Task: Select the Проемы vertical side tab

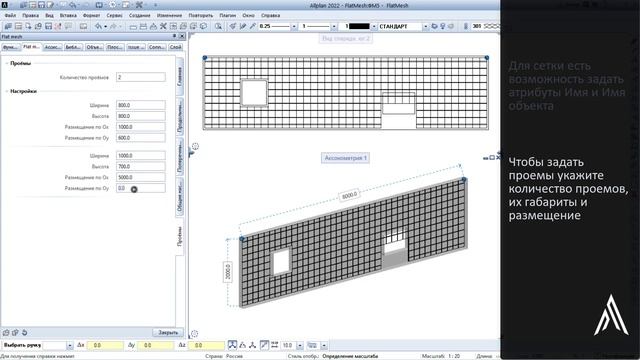Action: (x=180, y=236)
